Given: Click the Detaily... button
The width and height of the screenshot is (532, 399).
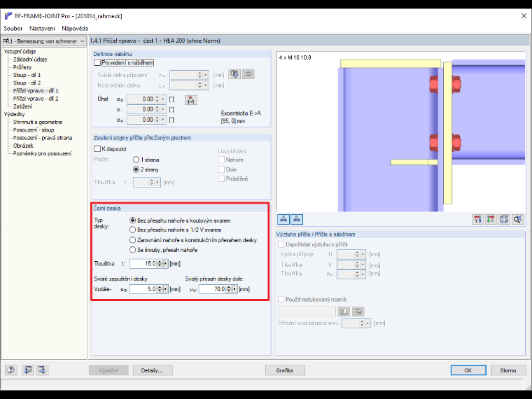Looking at the screenshot, I should point(153,370).
